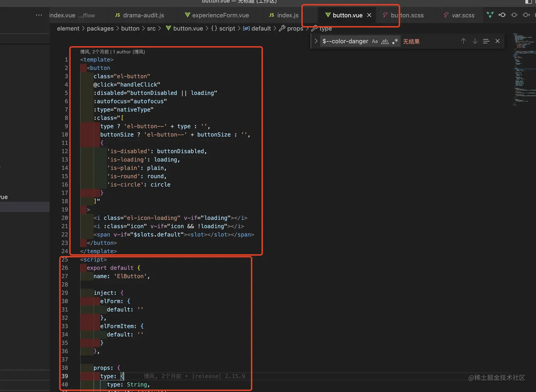Screen dimensions: 536x392
Task: Close the find widget
Action: (497, 41)
